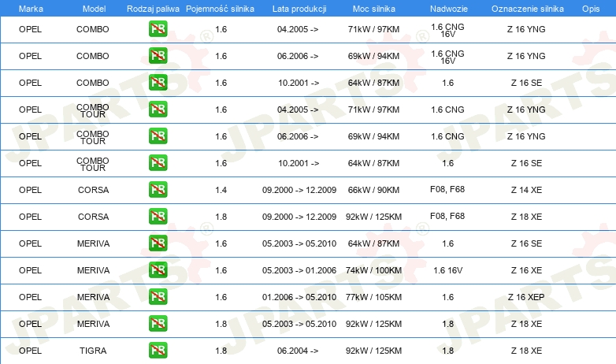This screenshot has width=616, height=364.
Task: Select power value 66kW / 90KM
Action: 373,190
